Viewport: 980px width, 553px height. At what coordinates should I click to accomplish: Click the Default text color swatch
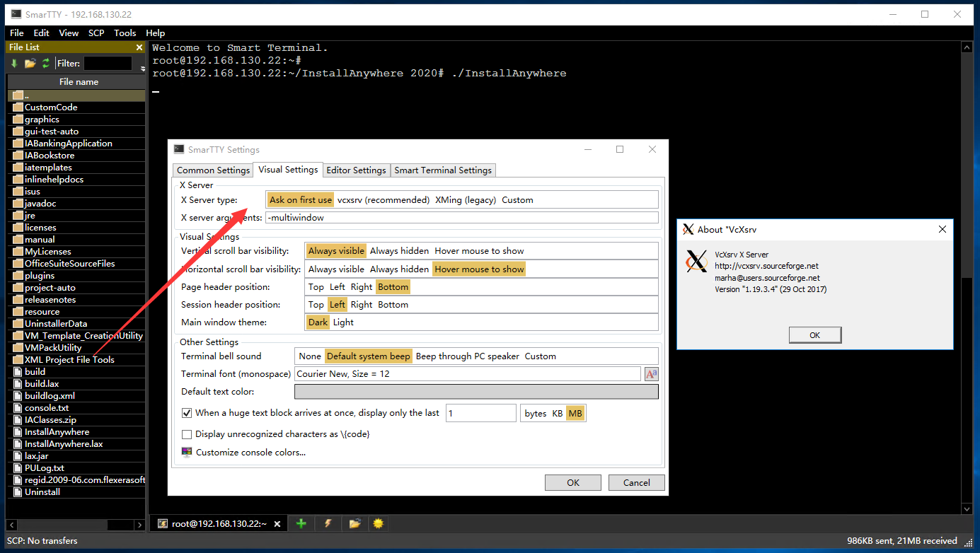point(476,392)
